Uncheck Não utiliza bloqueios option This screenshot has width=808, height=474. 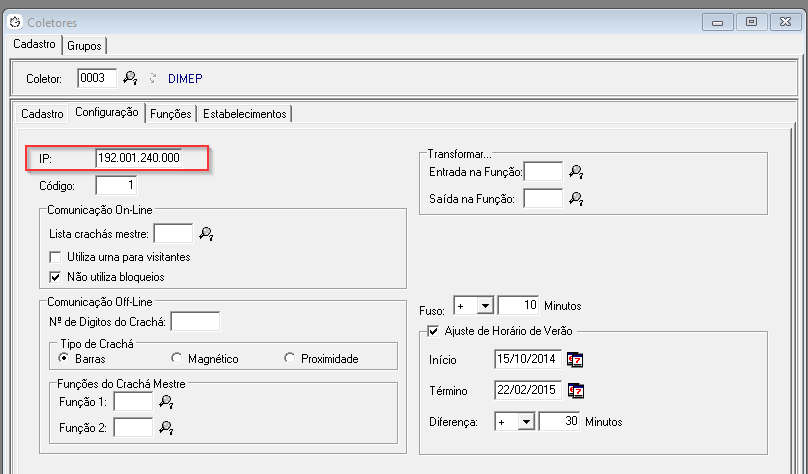[x=56, y=276]
